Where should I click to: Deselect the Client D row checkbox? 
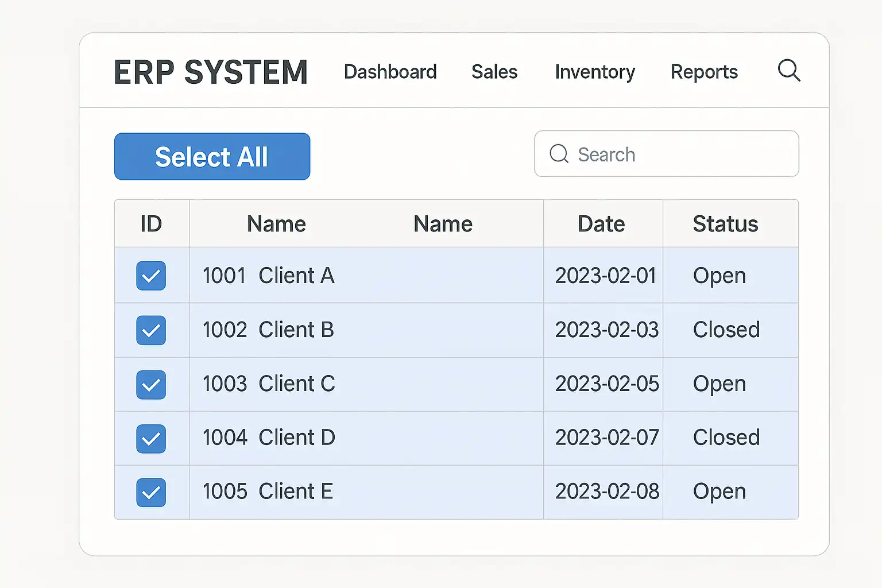coord(151,438)
